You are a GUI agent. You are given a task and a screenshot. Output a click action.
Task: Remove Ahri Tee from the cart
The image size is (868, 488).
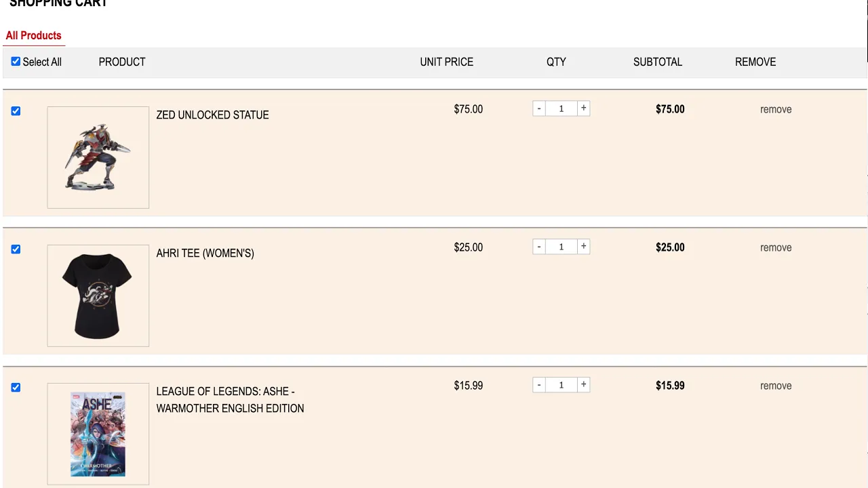[776, 247]
